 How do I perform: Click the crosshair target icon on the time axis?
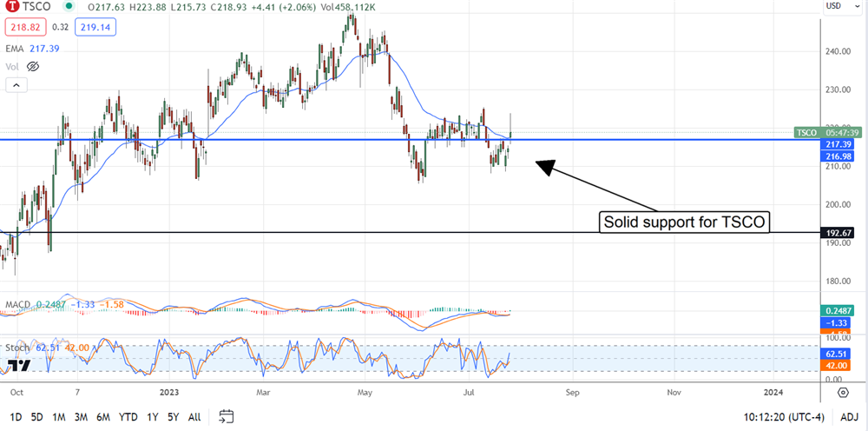(x=842, y=393)
